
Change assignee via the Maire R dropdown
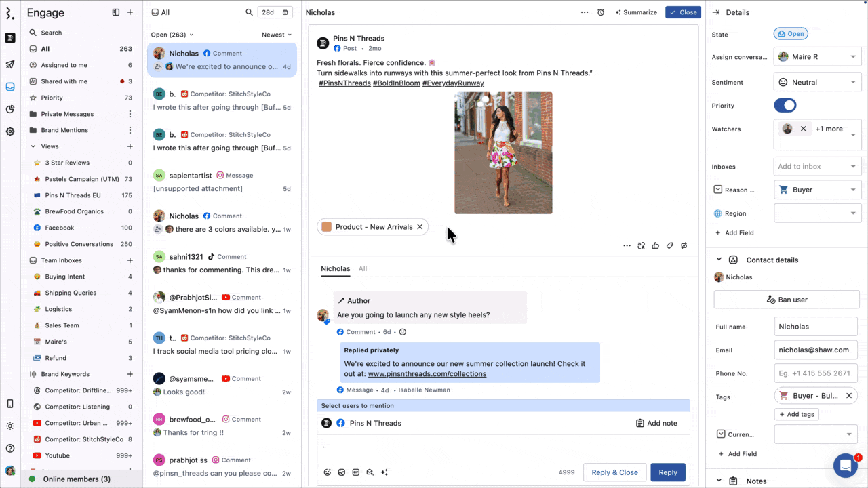pyautogui.click(x=817, y=56)
